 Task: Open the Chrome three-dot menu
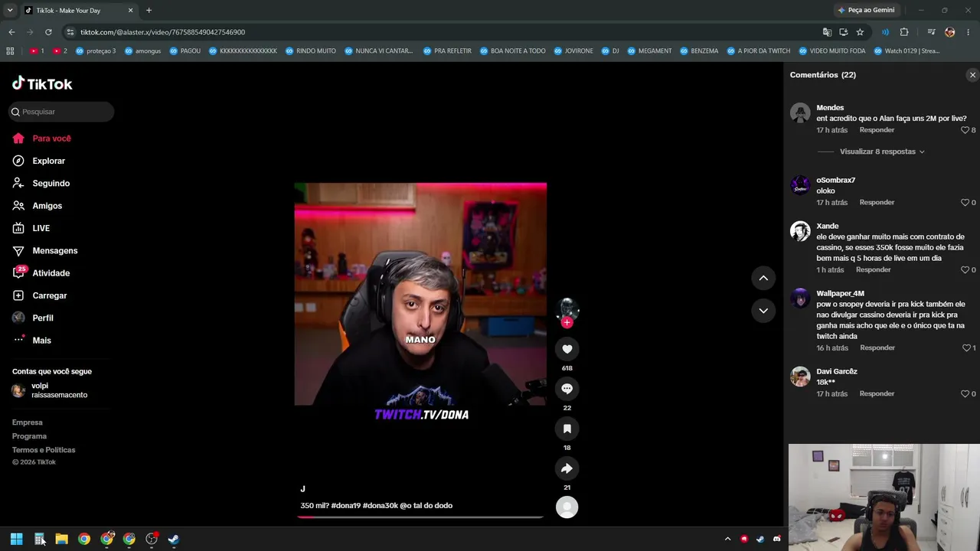(969, 32)
